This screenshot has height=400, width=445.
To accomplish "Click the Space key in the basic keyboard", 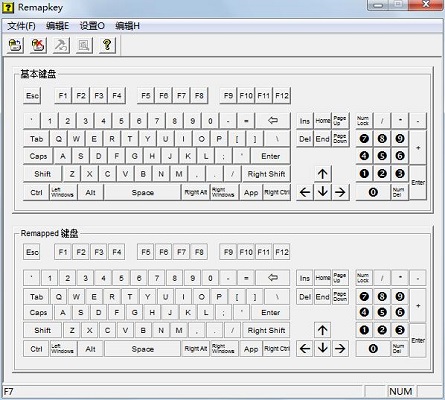I will [142, 192].
